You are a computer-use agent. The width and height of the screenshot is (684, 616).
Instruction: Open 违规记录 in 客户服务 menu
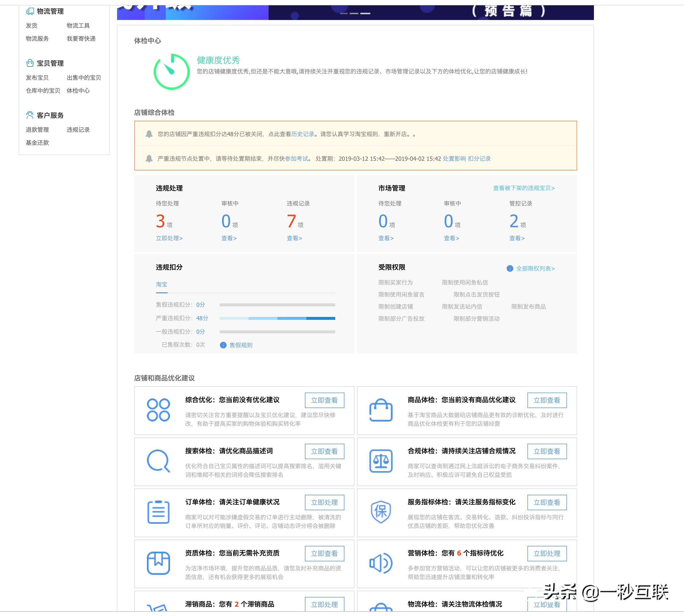click(x=78, y=130)
